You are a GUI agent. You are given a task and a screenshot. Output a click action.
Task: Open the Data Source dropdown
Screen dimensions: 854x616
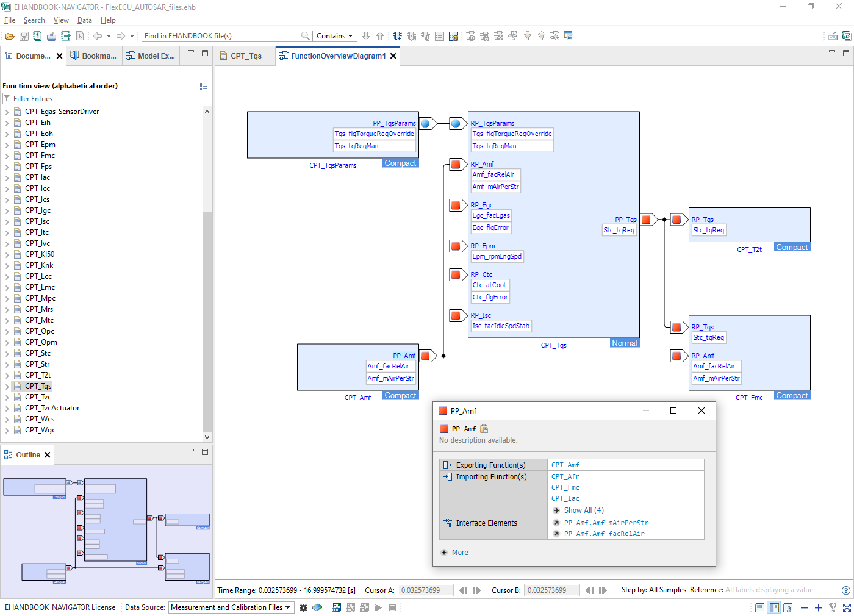(231, 607)
